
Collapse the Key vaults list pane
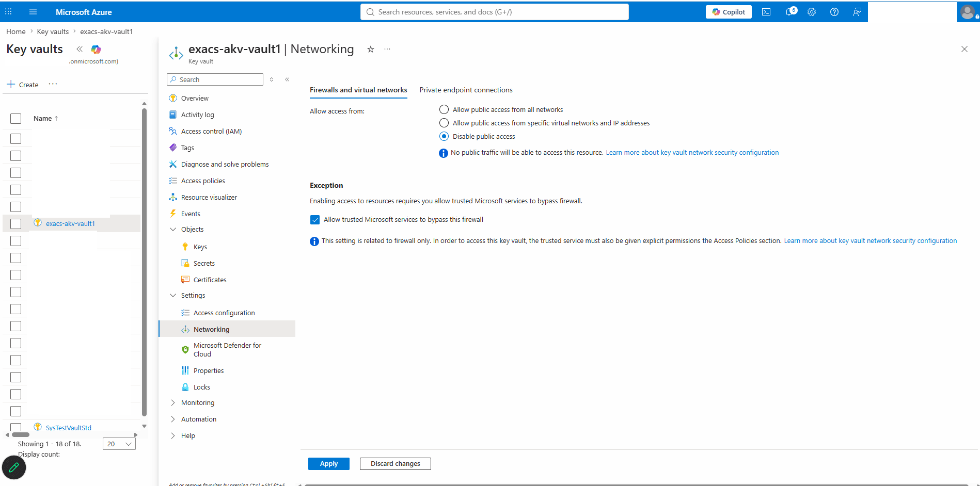coord(80,49)
